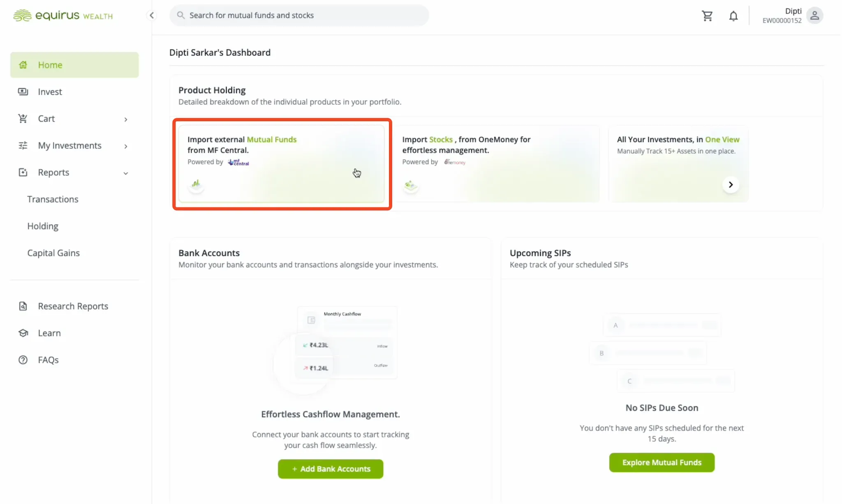Click the Add Bank Accounts button

[x=331, y=469]
